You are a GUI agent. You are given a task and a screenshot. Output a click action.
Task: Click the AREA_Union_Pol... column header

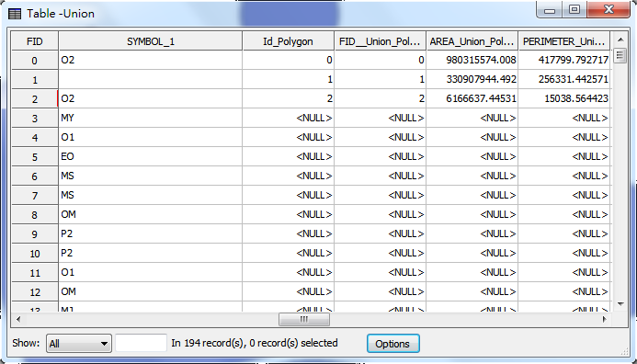click(x=472, y=41)
